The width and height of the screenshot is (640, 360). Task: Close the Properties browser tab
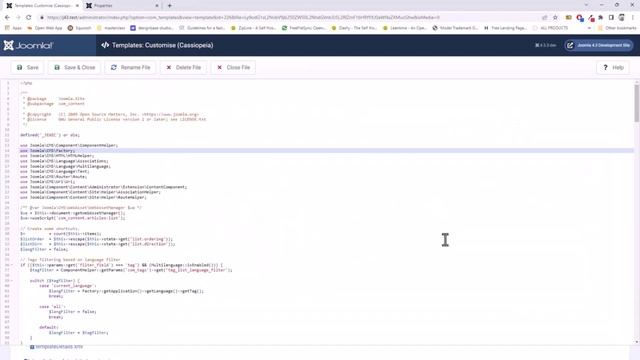point(157,6)
